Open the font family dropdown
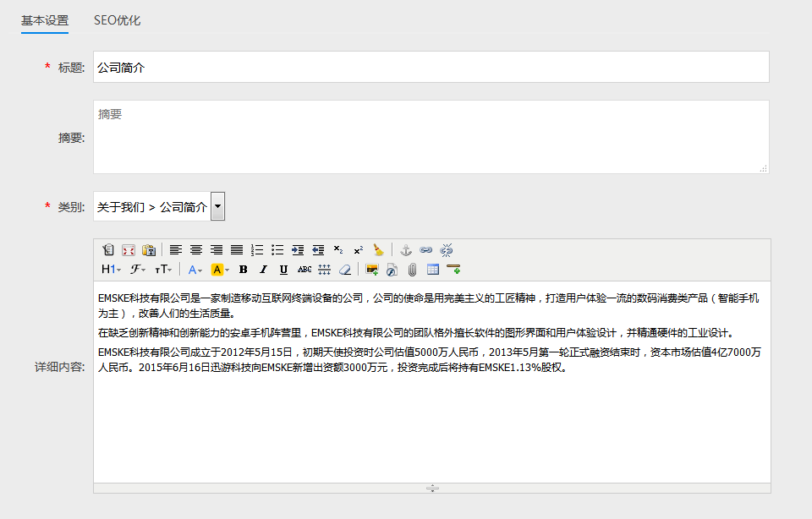This screenshot has width=812, height=519. [138, 270]
